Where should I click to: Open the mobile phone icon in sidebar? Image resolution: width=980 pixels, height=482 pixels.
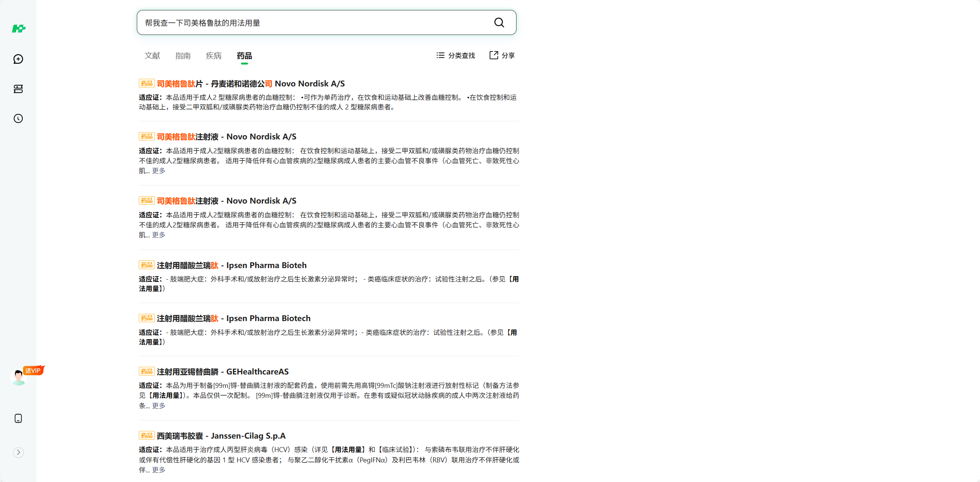[18, 418]
